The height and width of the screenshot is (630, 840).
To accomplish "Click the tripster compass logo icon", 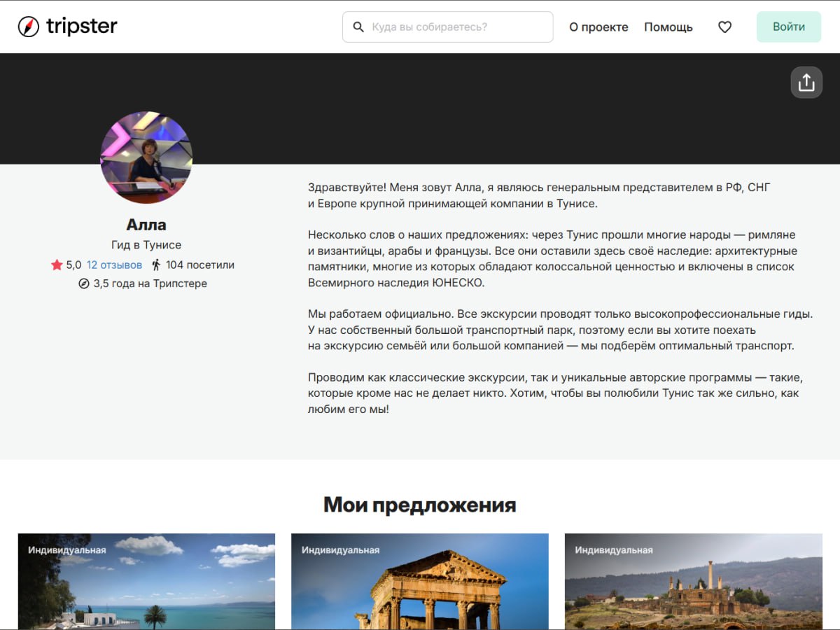I will click(x=29, y=27).
